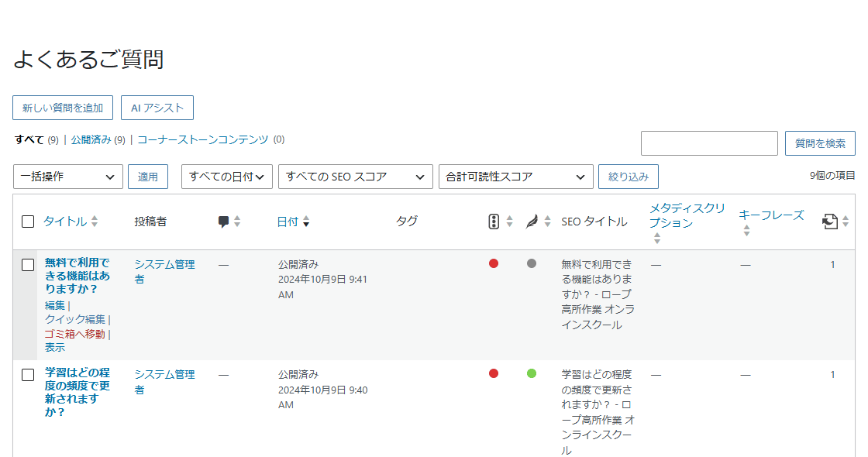Switch to コーナーストーンコンテンツ filter view
Screen dimensions: 868x457
(x=202, y=140)
